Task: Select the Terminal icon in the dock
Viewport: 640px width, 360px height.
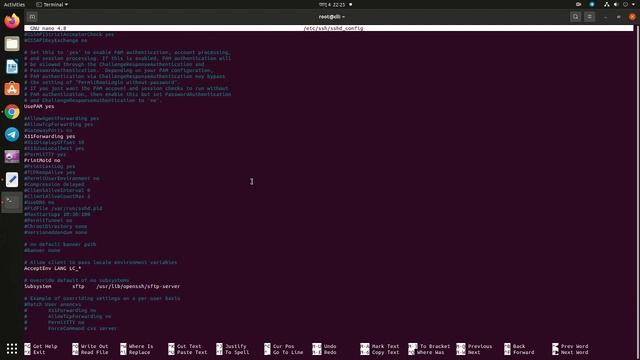Action: (12, 202)
